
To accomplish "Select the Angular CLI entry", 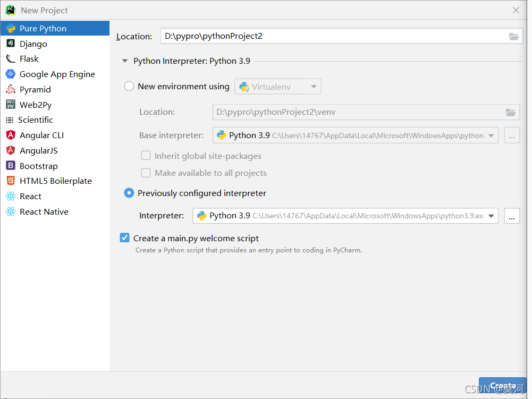I will pos(55,135).
